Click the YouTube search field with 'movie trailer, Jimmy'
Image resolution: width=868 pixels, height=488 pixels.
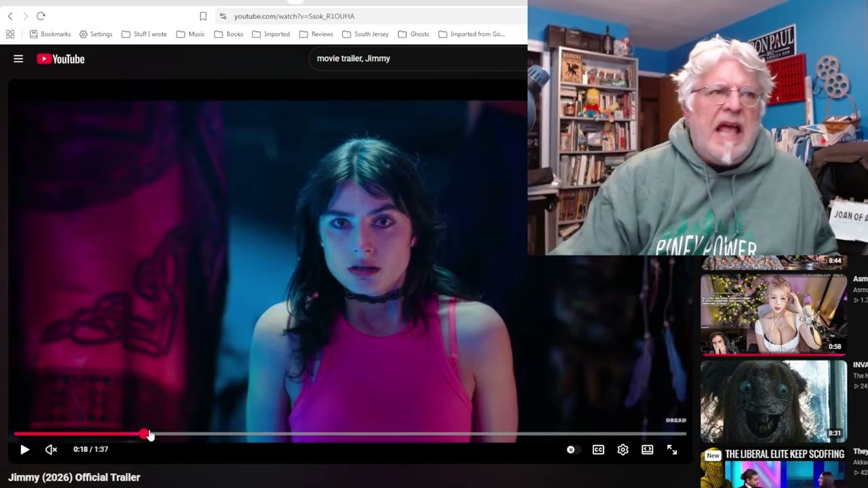click(418, 59)
